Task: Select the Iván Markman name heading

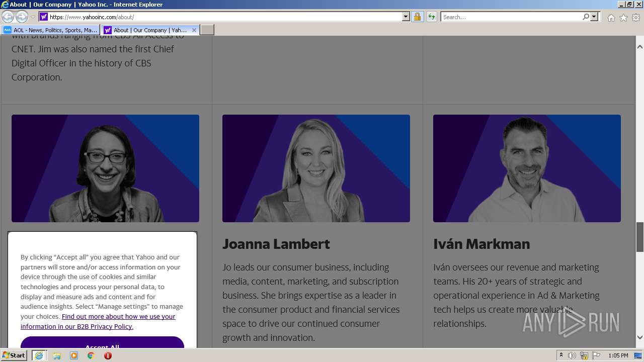Action: 481,244
